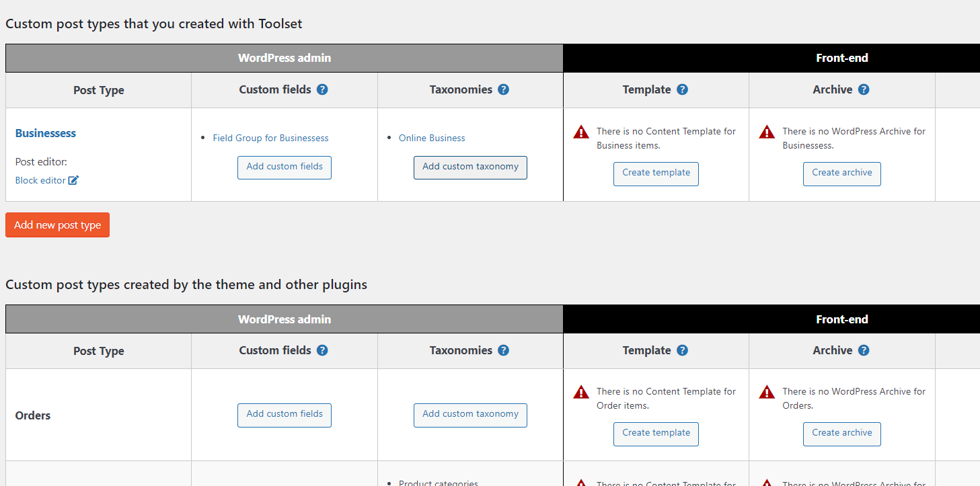The width and height of the screenshot is (980, 486).
Task: Click help icon beside first Archive header
Action: click(x=864, y=89)
